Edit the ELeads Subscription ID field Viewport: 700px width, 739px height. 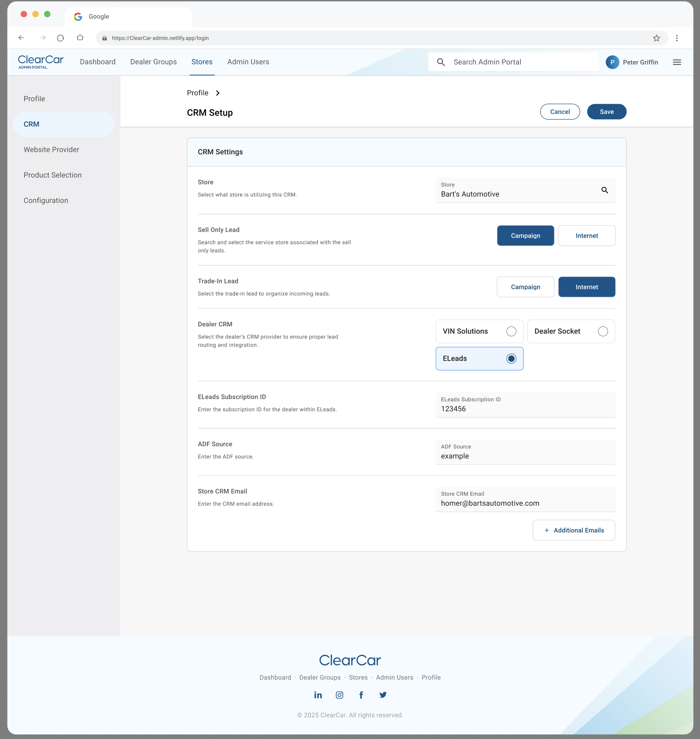pyautogui.click(x=525, y=409)
